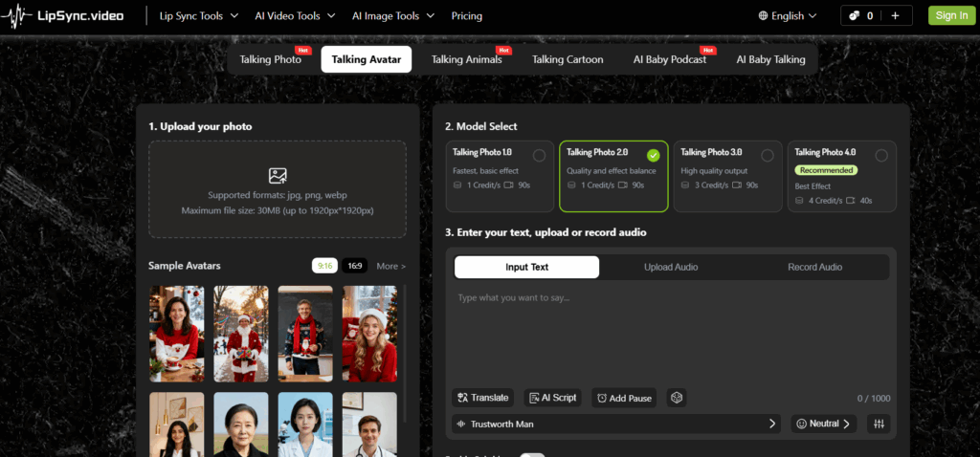This screenshot has width=980, height=457.
Task: Open voice settings sliders icon
Action: click(x=878, y=424)
